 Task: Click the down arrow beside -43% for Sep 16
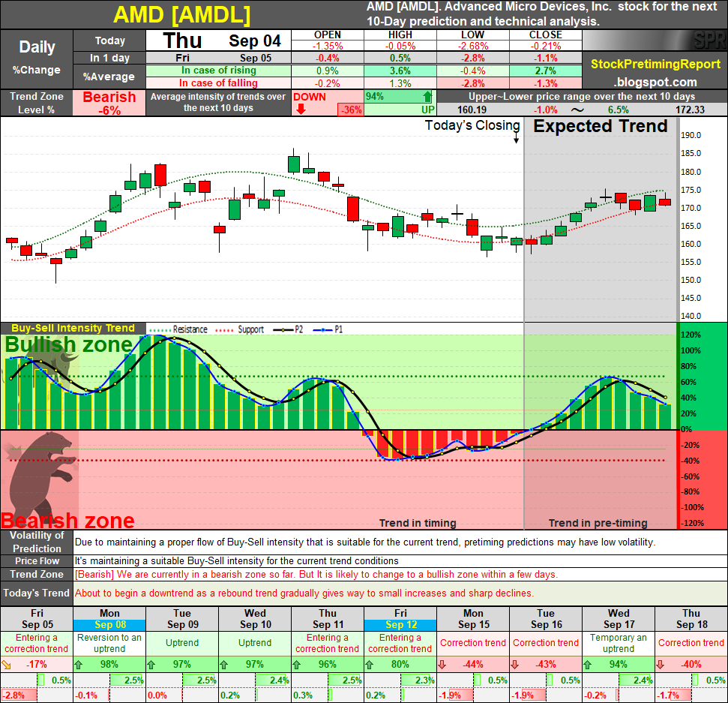(515, 665)
